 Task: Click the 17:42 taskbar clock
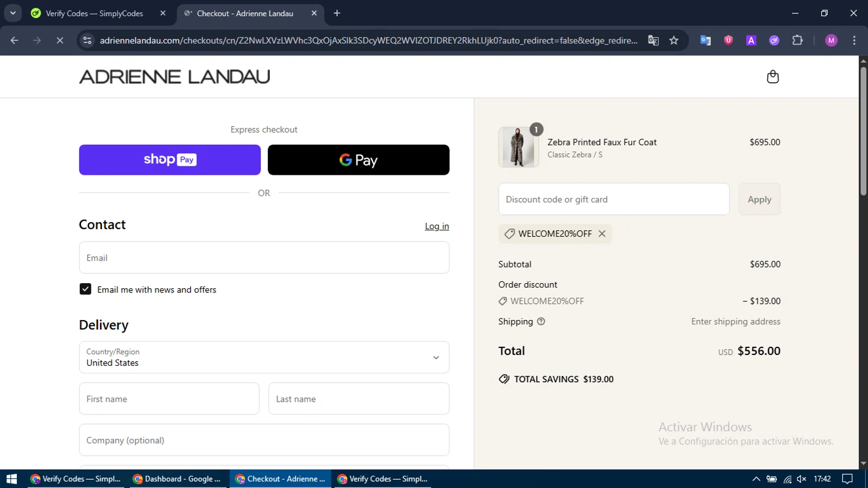[822, 479]
